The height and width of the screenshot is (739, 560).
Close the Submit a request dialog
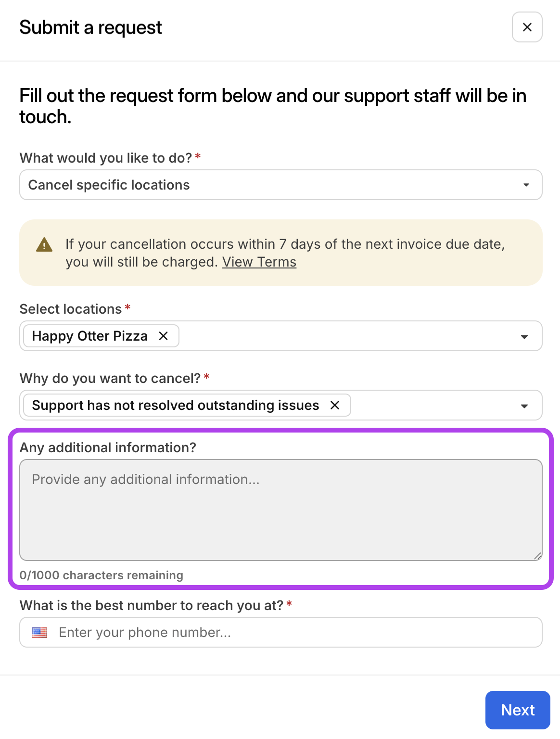527,27
